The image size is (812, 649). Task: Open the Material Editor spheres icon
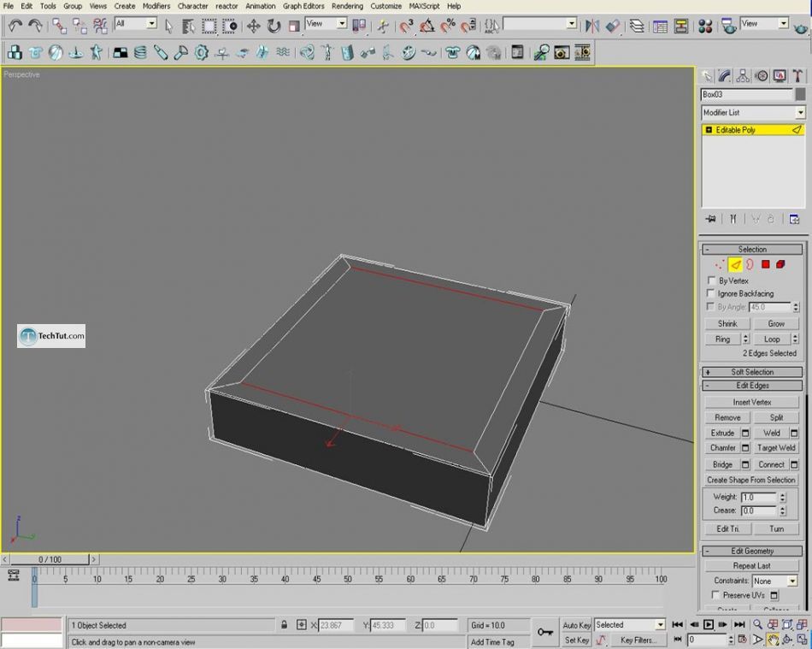coord(705,26)
